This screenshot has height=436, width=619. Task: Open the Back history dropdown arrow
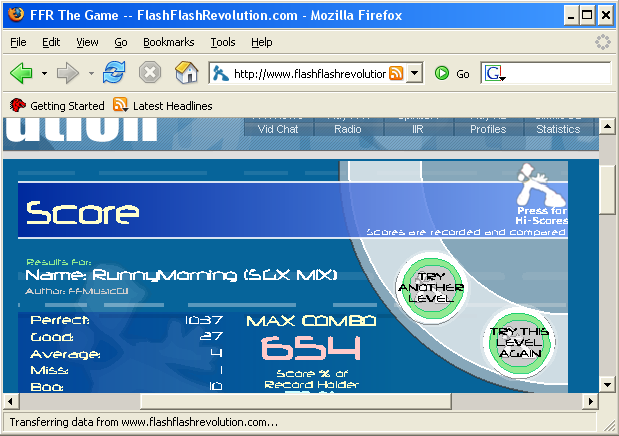43,74
